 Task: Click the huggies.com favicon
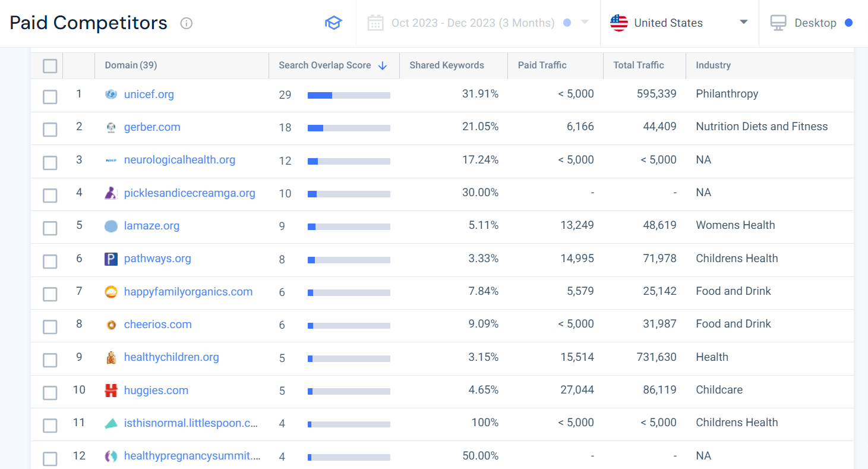coord(111,391)
